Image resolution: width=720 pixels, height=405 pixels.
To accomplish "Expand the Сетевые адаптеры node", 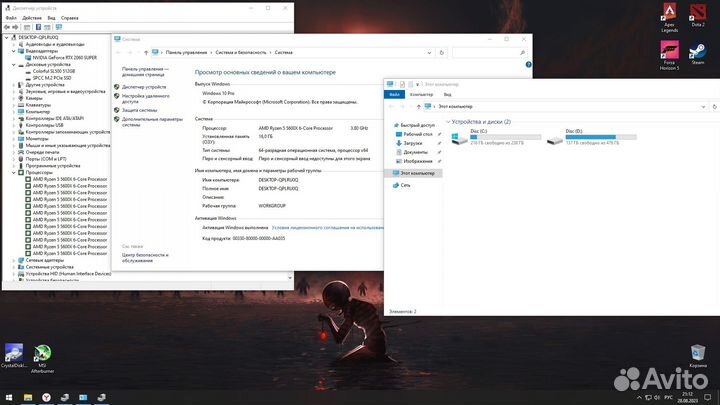I will click(14, 260).
